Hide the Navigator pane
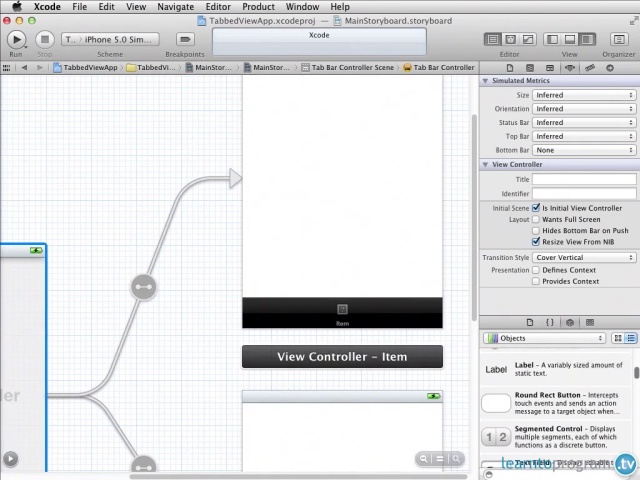640x480 pixels. 552,40
